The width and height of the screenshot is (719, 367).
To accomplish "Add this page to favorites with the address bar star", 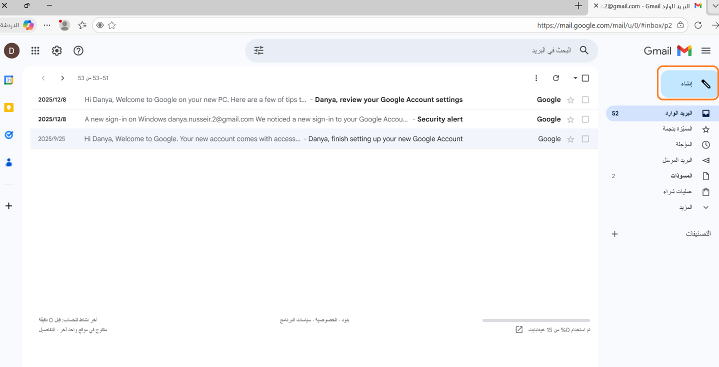I will tap(112, 26).
